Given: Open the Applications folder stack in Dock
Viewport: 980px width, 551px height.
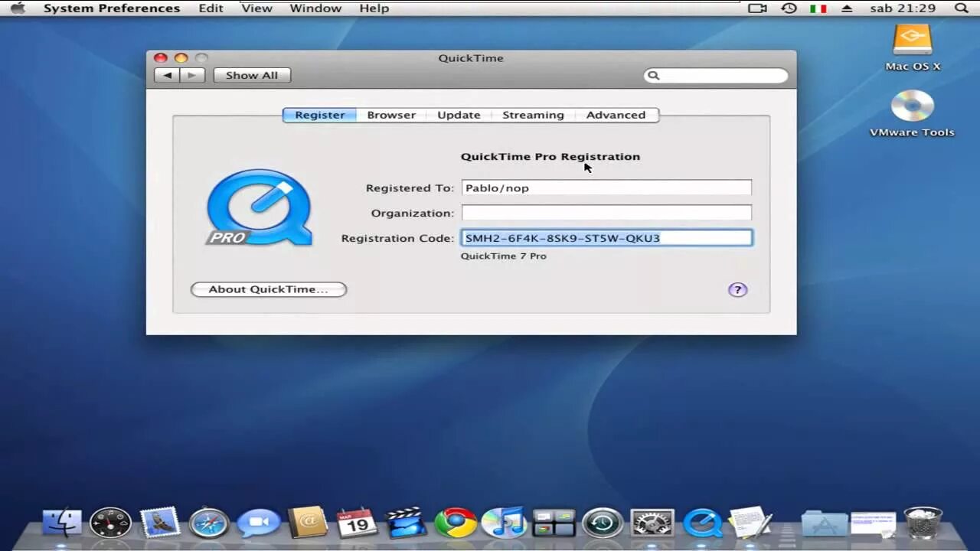Looking at the screenshot, I should [824, 523].
